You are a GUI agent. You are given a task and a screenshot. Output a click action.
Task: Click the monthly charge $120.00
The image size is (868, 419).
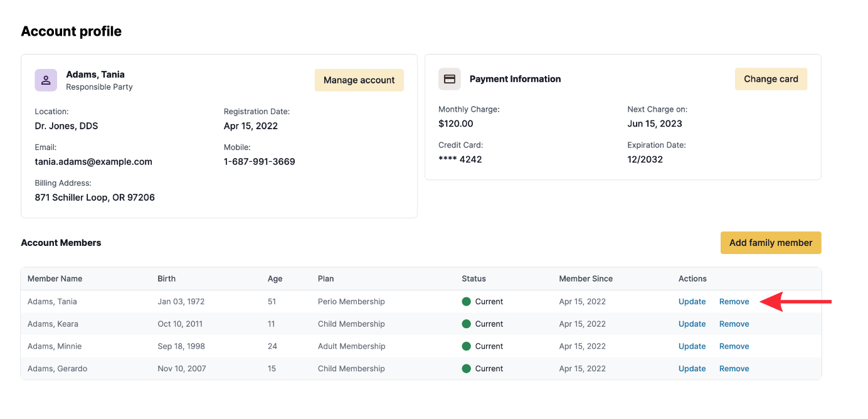click(456, 124)
